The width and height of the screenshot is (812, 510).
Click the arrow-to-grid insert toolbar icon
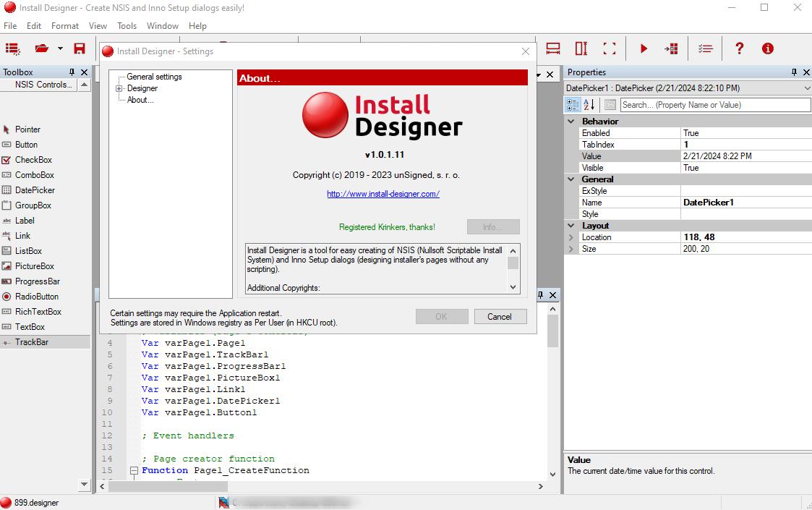click(x=671, y=48)
